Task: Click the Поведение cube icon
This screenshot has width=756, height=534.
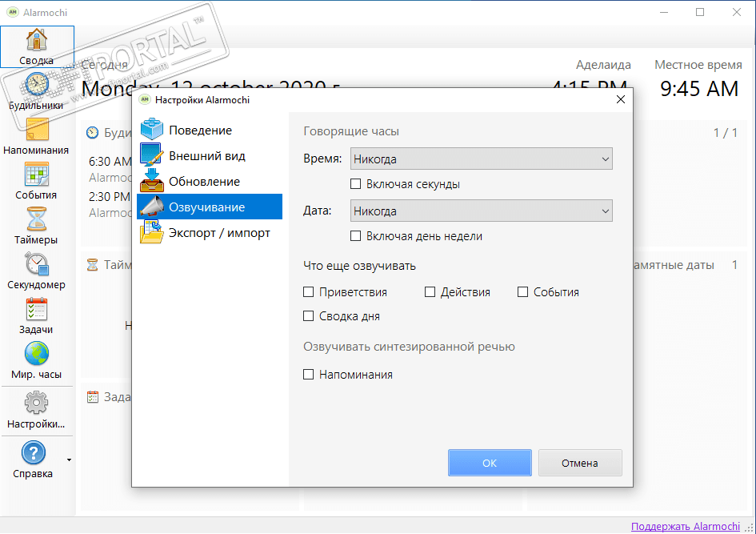Action: 152,129
